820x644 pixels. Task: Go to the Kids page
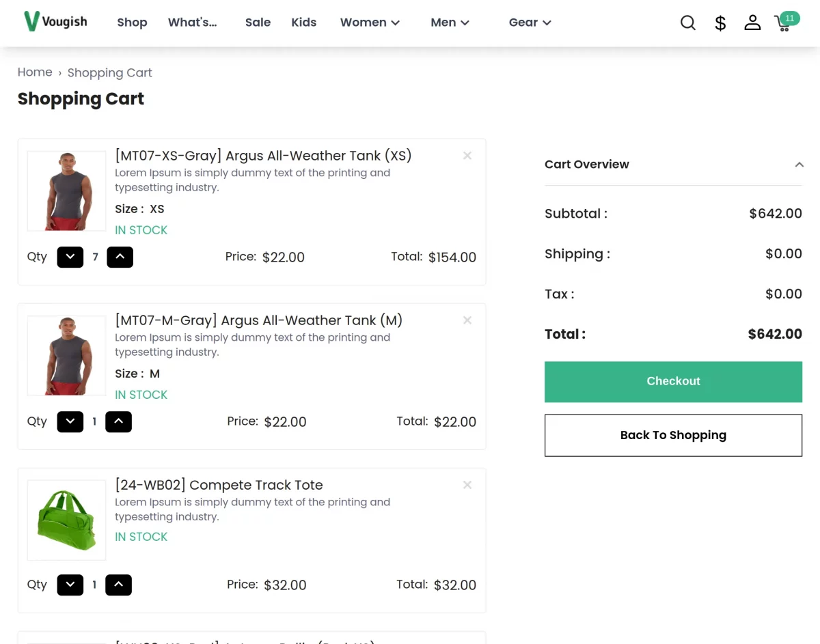(303, 23)
